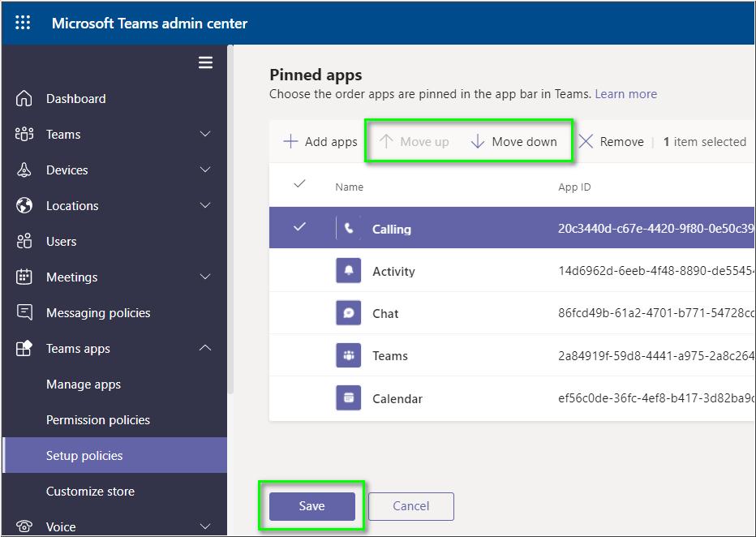Click the plus icon beside Add apps
The image size is (756, 537).
[290, 142]
